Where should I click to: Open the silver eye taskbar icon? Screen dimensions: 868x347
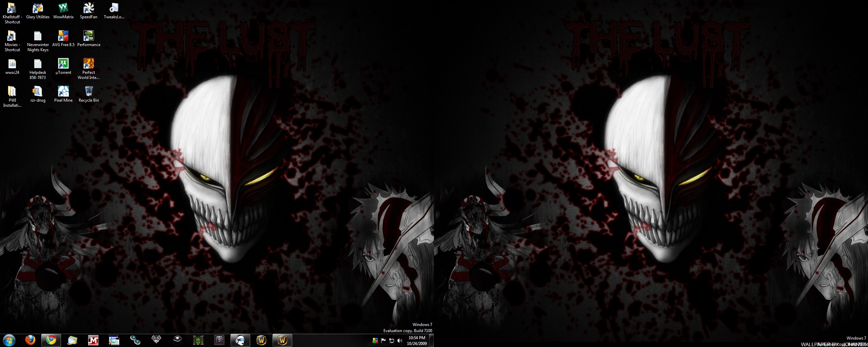pos(177,340)
